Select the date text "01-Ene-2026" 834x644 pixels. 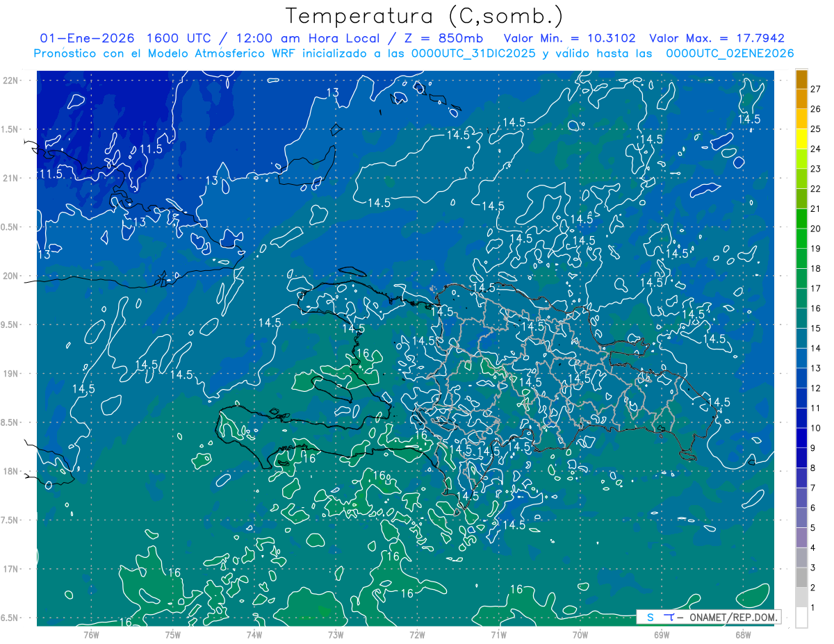point(88,38)
